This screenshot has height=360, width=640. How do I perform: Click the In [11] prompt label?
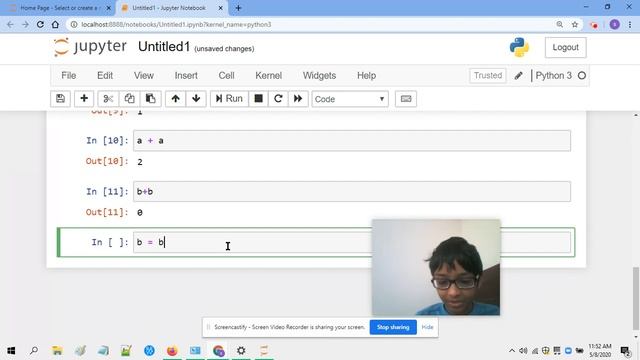tap(107, 191)
